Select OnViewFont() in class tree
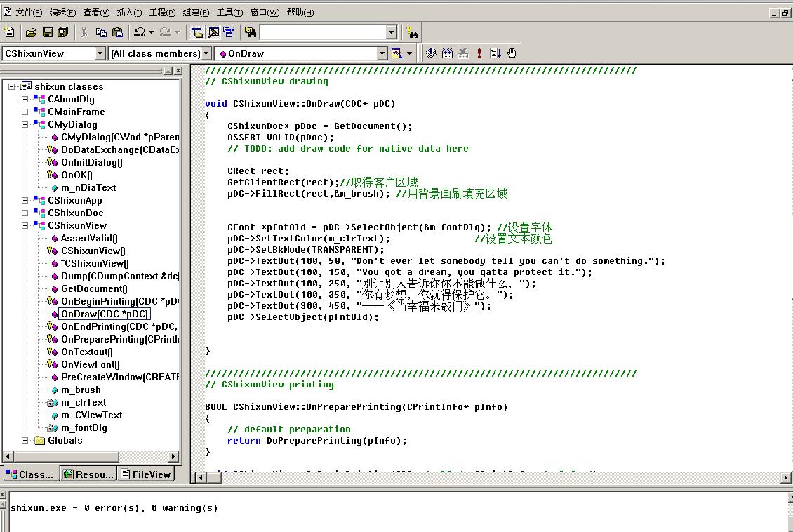The image size is (793, 532). click(x=90, y=365)
